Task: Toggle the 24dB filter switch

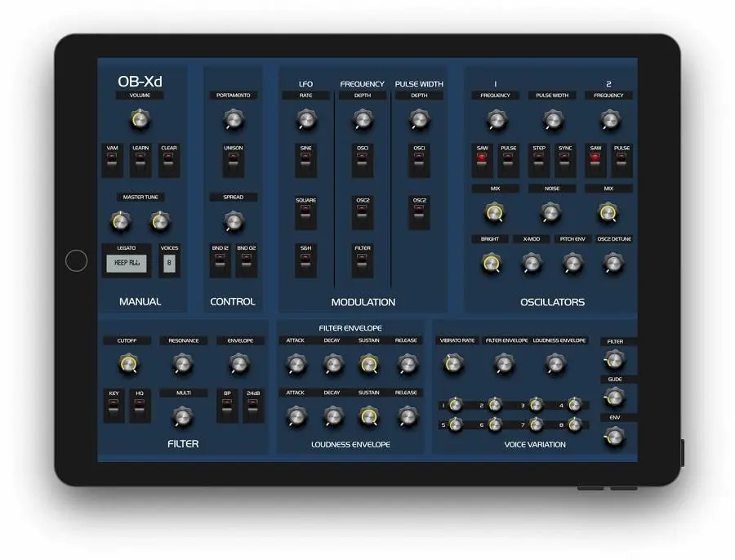Action: pyautogui.click(x=253, y=406)
